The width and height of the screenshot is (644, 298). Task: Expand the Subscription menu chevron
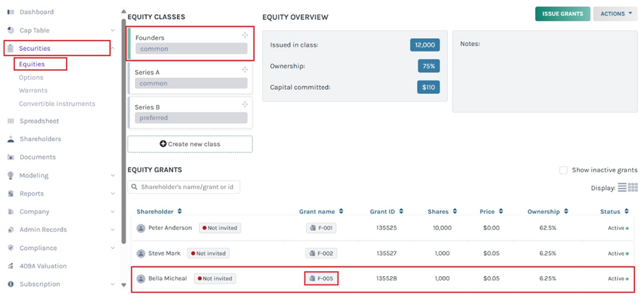[x=112, y=284]
